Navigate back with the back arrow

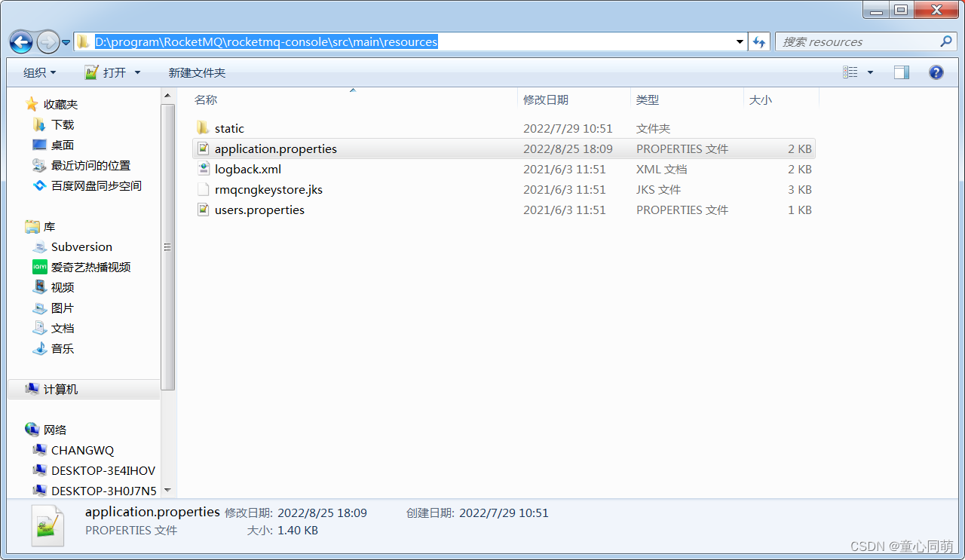coord(21,42)
